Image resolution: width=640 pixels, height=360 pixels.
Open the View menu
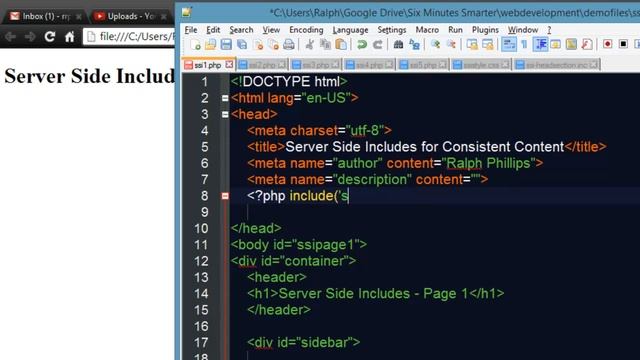click(271, 30)
